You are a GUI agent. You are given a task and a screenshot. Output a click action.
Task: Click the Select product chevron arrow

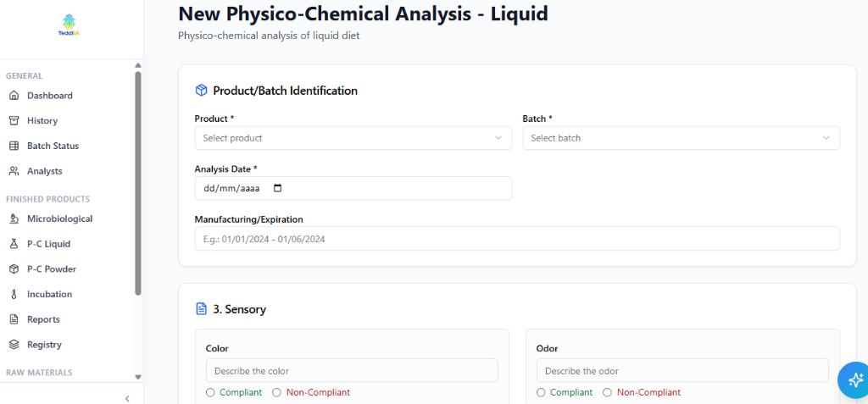pyautogui.click(x=498, y=138)
